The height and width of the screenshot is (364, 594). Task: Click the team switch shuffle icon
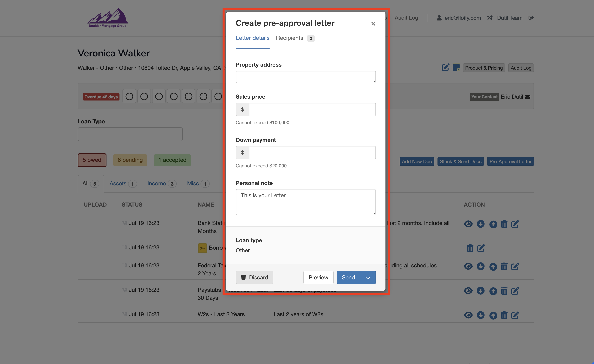coord(490,18)
